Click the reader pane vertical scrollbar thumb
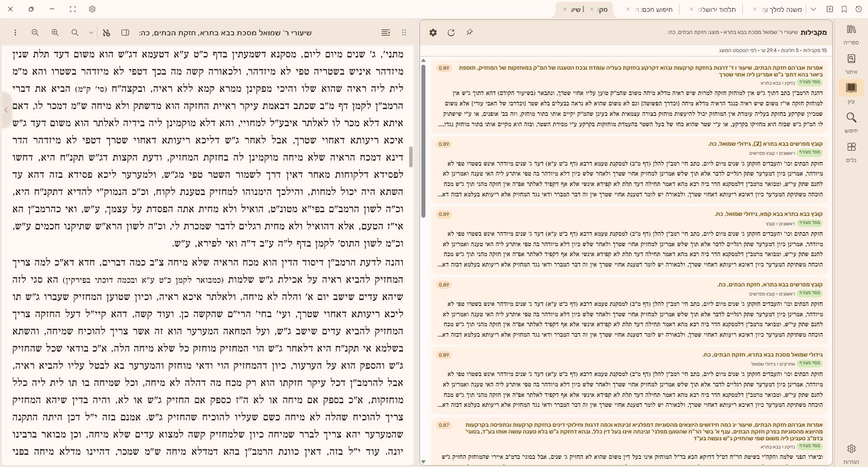The height and width of the screenshot is (467, 868). 411,157
